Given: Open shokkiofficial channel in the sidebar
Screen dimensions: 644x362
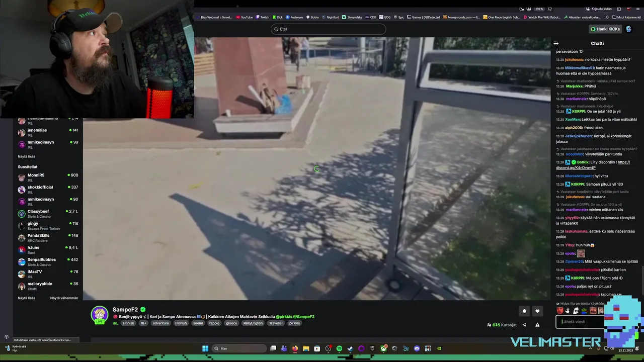Looking at the screenshot, I should [48, 189].
